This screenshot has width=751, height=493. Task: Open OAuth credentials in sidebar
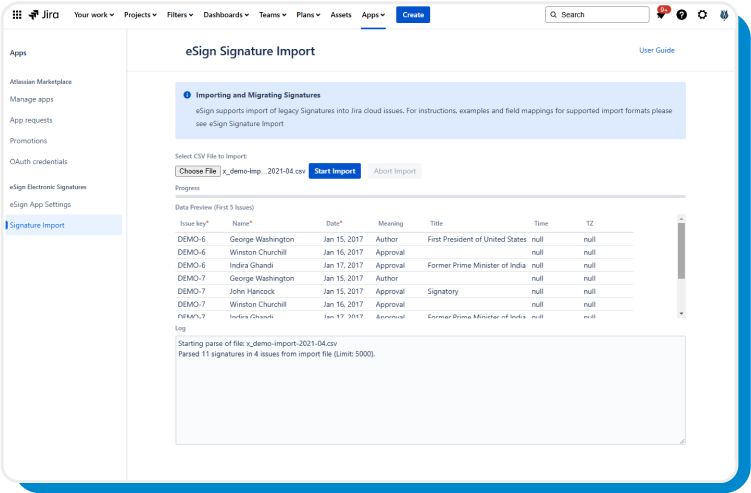[38, 161]
